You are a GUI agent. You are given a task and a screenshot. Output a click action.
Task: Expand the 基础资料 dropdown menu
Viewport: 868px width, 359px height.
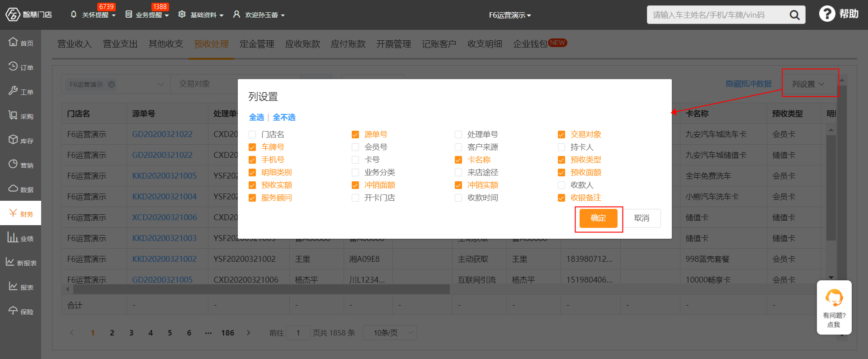pyautogui.click(x=222, y=15)
